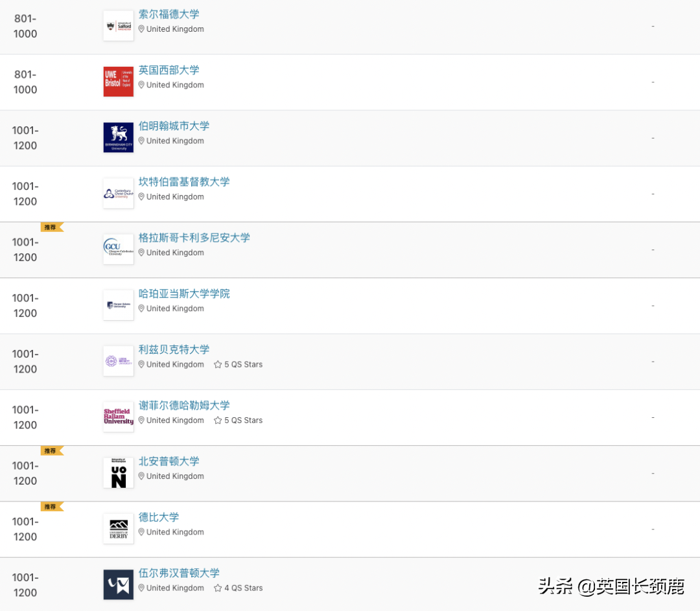Open the 伍尔弗汉普顿大学 link

pos(179,573)
